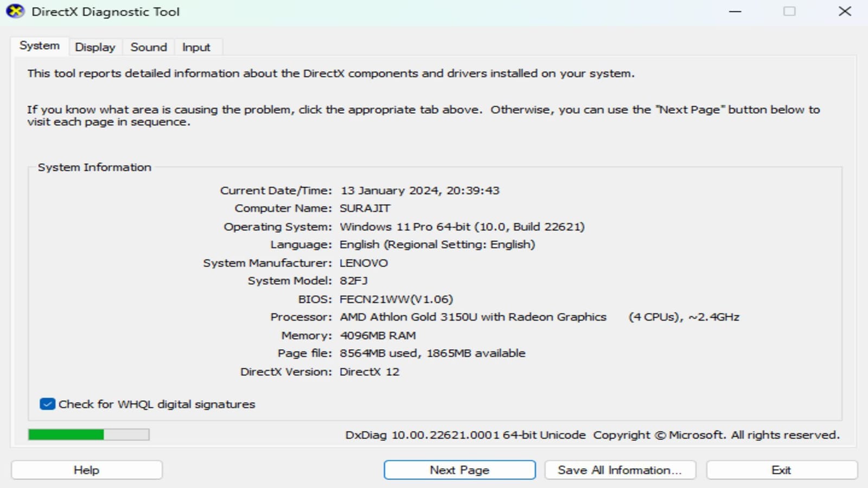
Task: Click Save All Information
Action: click(620, 470)
